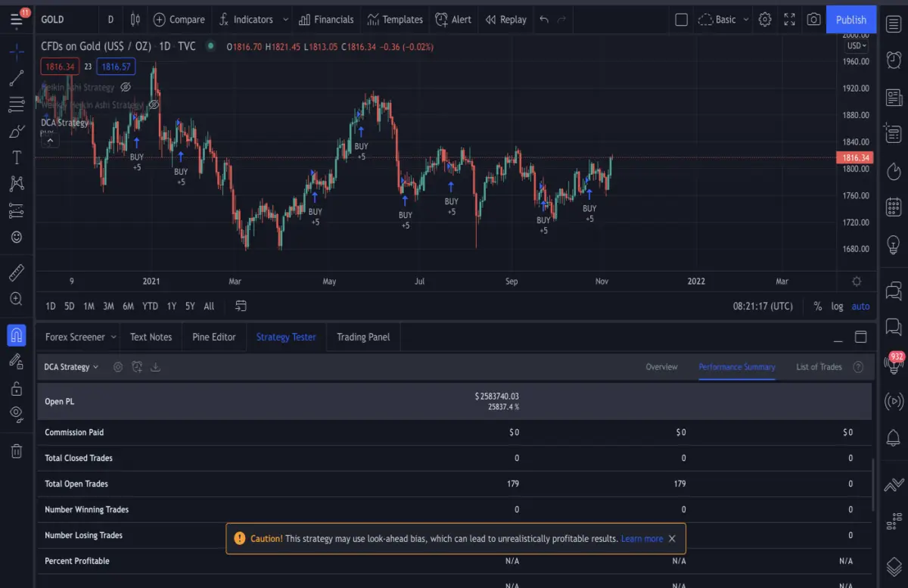This screenshot has width=908, height=588.
Task: Open the go to date calendar
Action: click(241, 306)
